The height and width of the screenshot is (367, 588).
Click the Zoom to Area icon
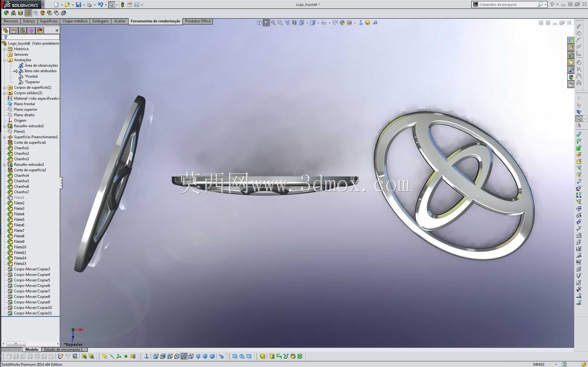point(280,23)
